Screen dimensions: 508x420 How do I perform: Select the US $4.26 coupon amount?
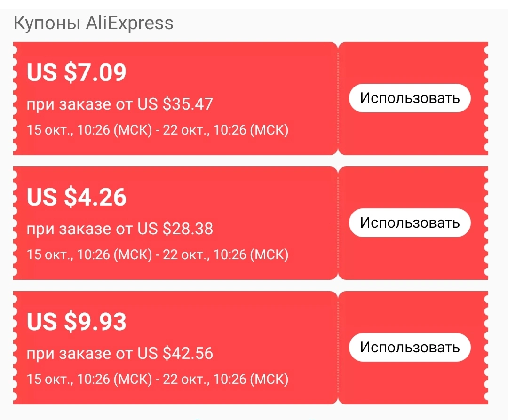click(77, 197)
